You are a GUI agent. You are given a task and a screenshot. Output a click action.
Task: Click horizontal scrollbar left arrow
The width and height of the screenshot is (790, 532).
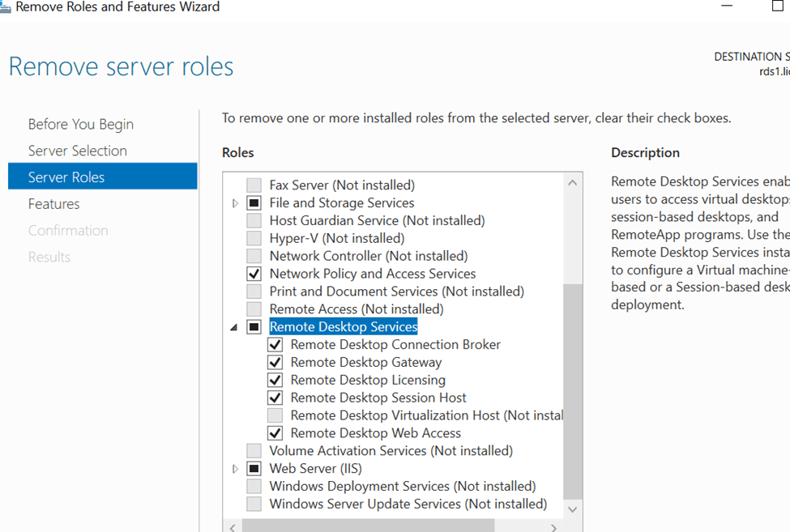tap(233, 527)
